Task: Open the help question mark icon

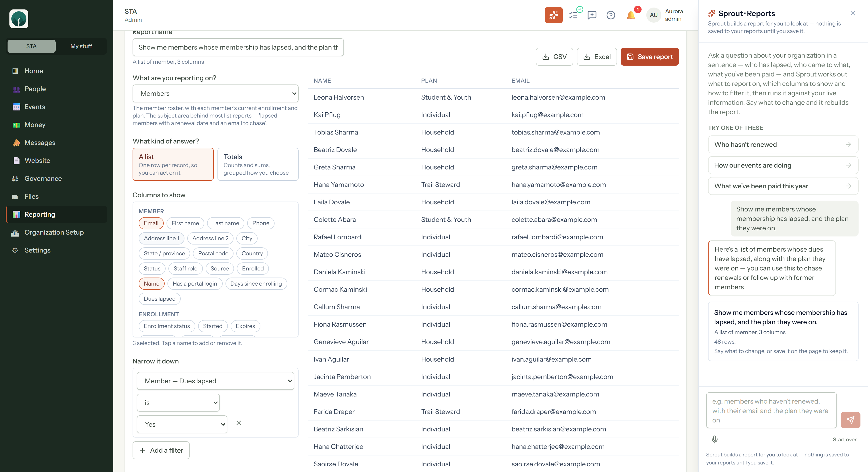Action: click(x=611, y=15)
